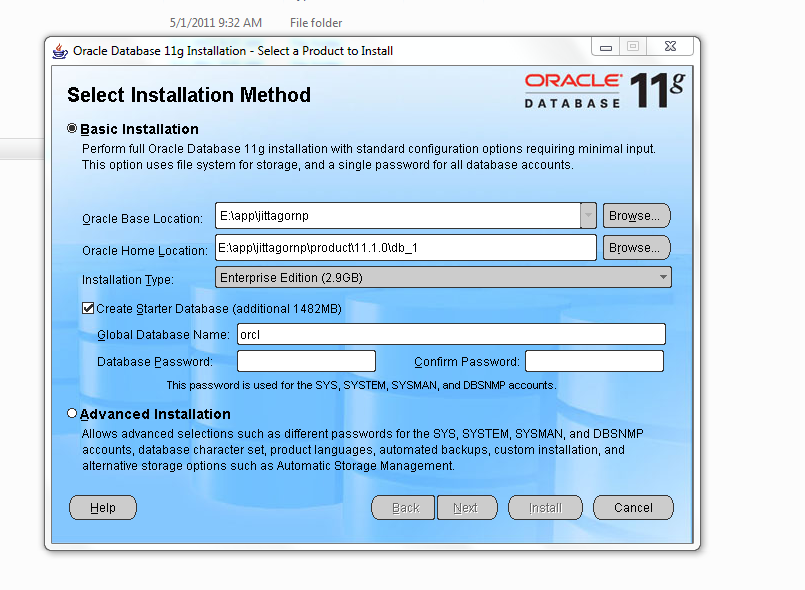Browse for Oracle Home Location
Image resolution: width=805 pixels, height=590 pixels.
636,247
